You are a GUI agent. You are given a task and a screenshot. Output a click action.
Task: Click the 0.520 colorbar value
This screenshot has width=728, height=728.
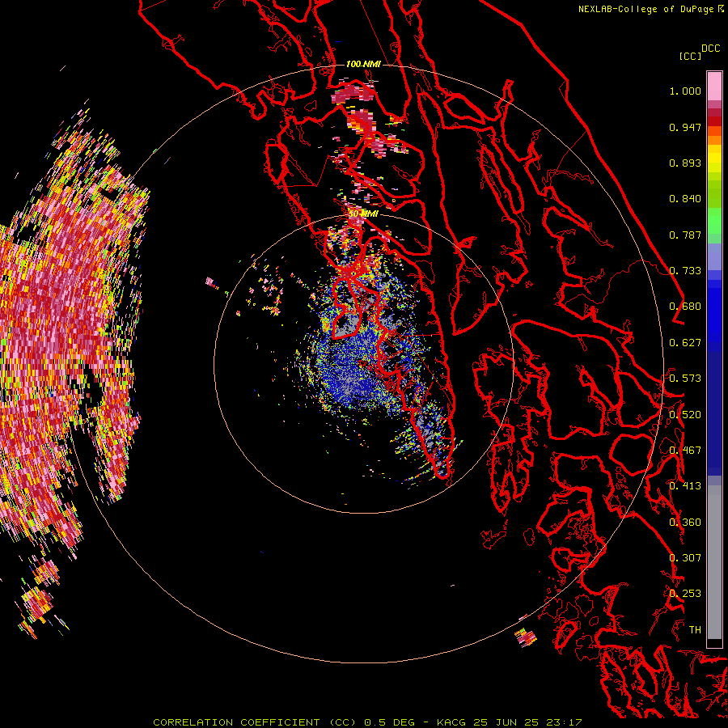(x=685, y=415)
